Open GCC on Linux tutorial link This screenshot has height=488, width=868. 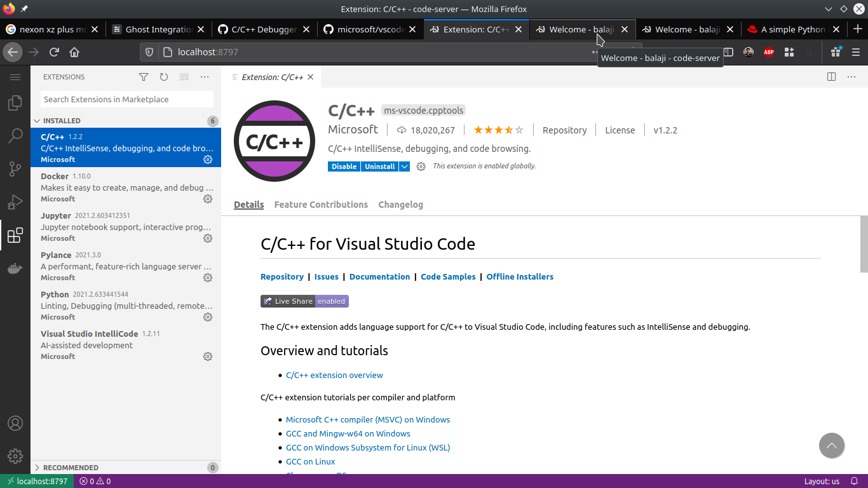310,461
